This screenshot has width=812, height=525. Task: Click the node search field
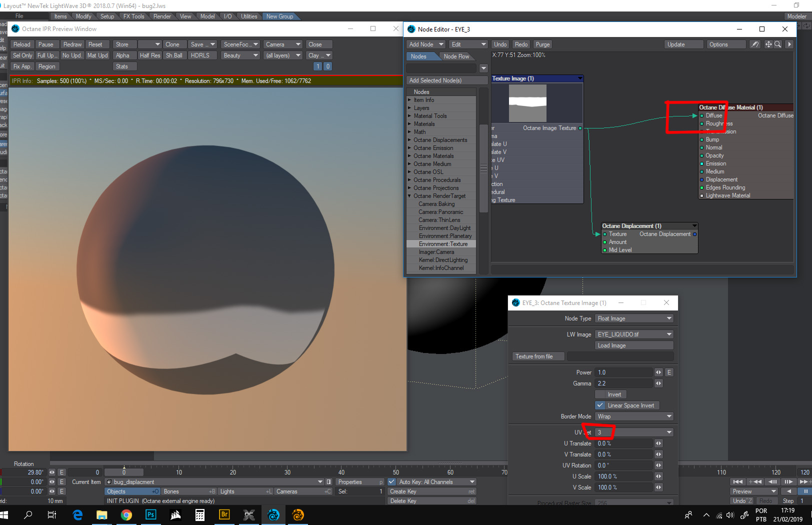click(x=442, y=67)
